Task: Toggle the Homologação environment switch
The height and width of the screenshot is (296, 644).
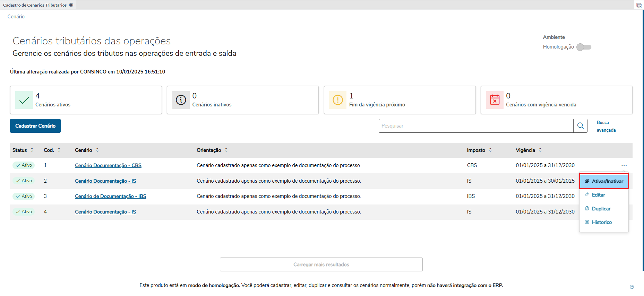Action: coord(584,47)
